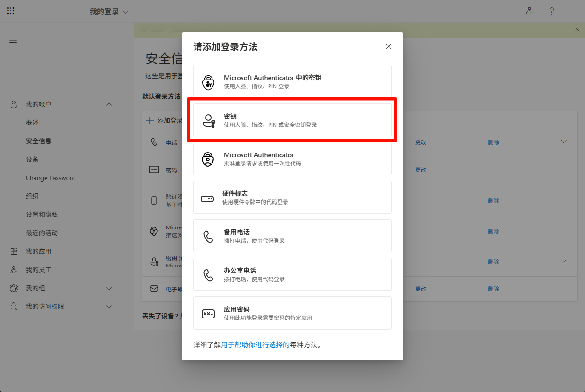The image size is (585, 392).
Task: Click 更改 in the 电子邮件 row
Action: [421, 289]
